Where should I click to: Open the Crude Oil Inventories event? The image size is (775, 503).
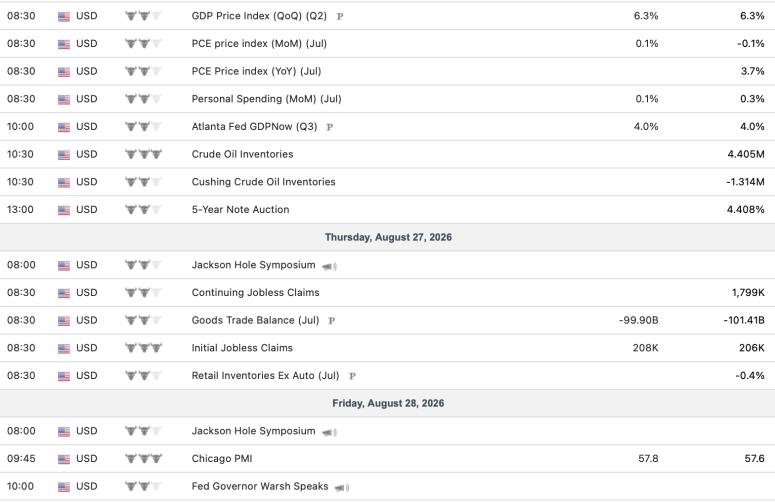pyautogui.click(x=242, y=154)
